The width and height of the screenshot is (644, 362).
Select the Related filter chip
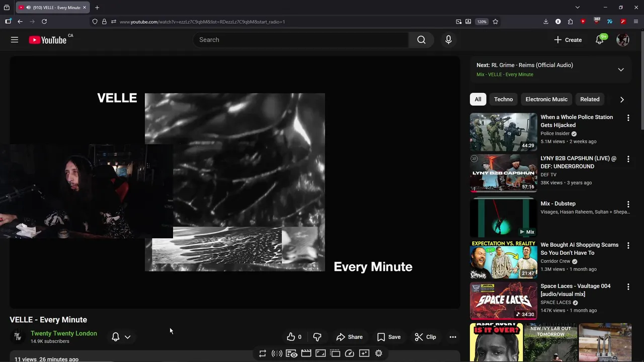tap(590, 100)
